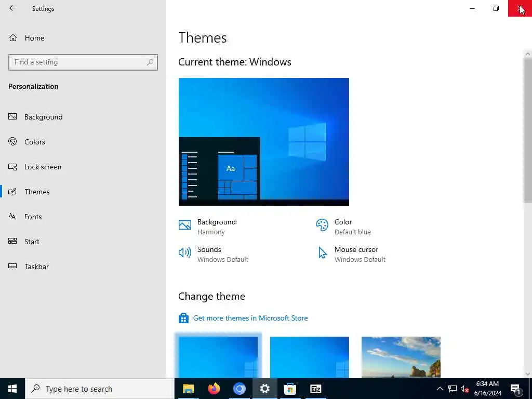Click the Colors palette icon in sidebar
The height and width of the screenshot is (399, 532).
[x=12, y=141]
